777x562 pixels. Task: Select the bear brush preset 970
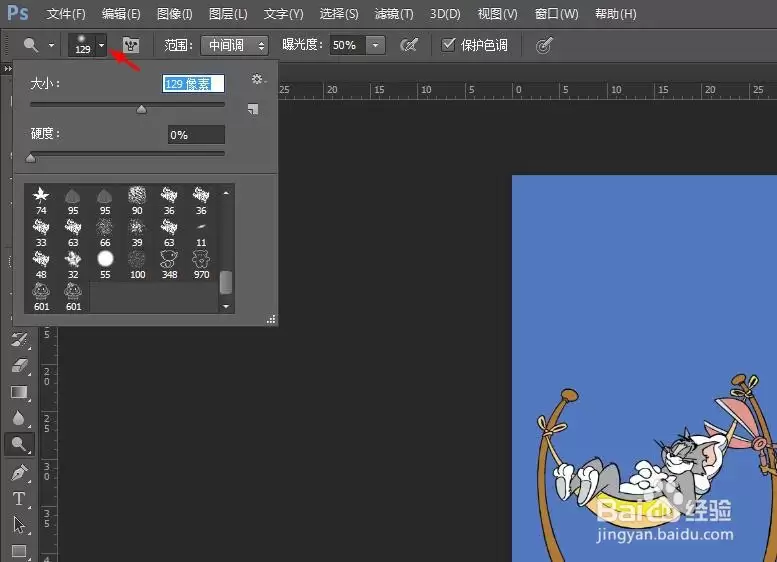point(201,265)
